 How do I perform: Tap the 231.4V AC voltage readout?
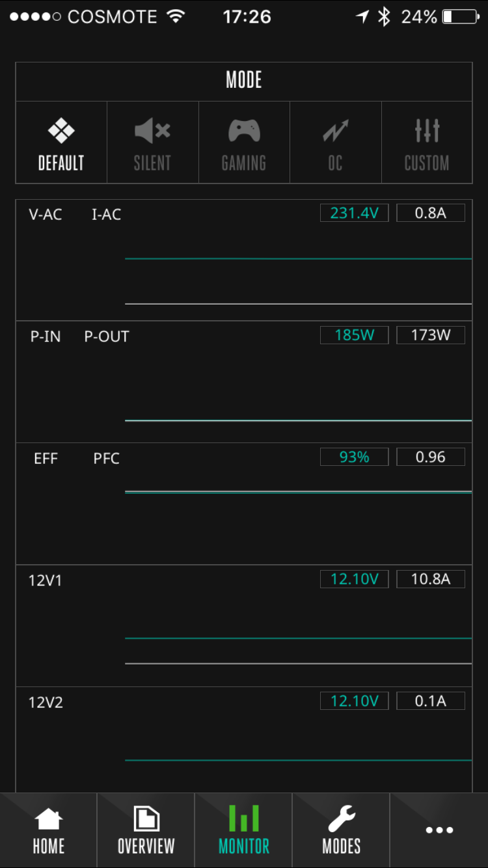tap(354, 213)
